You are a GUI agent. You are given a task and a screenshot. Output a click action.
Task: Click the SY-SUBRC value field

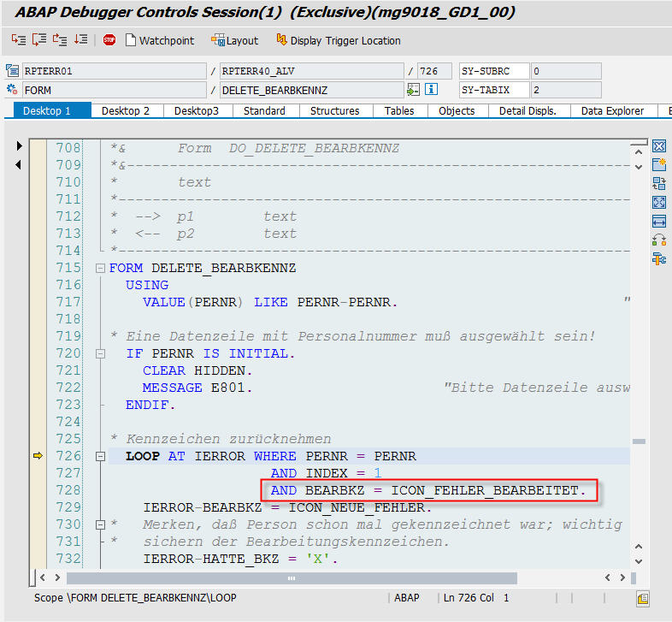coord(565,71)
